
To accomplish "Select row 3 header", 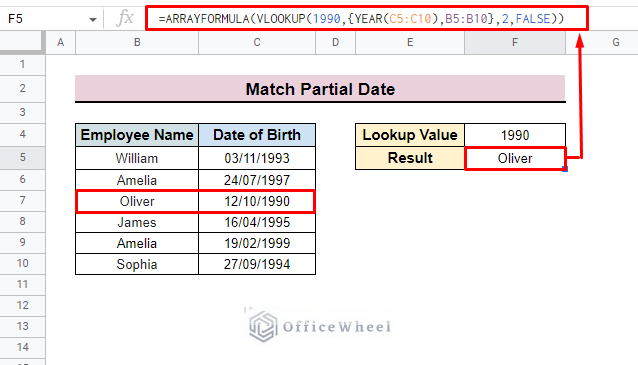I will click(x=22, y=112).
